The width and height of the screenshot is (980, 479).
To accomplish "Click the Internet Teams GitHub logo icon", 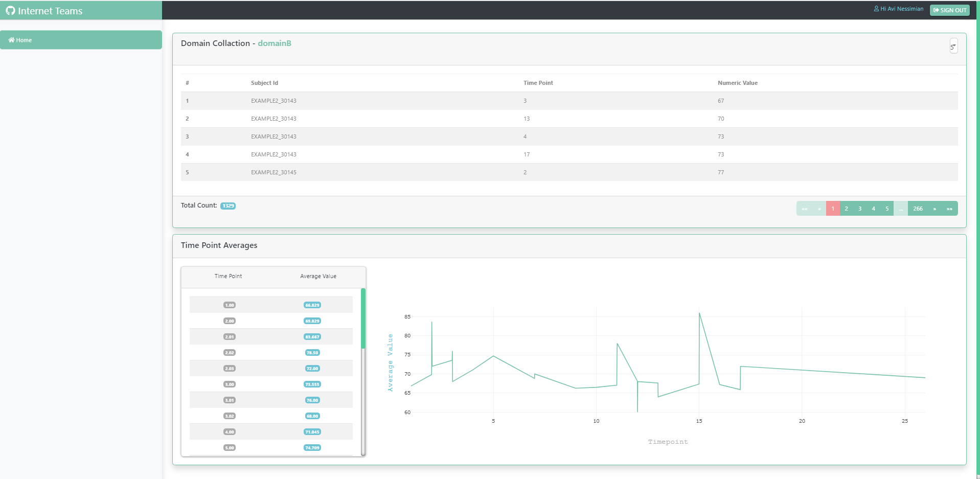I will [10, 11].
